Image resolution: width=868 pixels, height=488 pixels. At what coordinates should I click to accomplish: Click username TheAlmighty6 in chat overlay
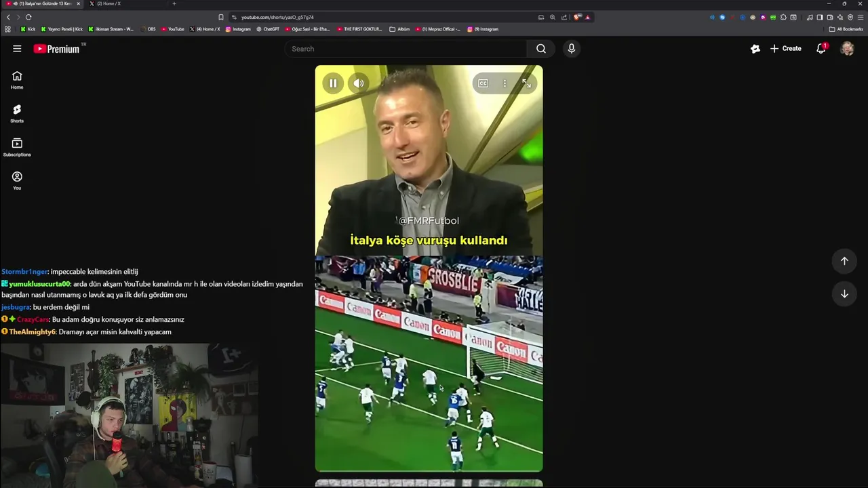[x=32, y=332]
